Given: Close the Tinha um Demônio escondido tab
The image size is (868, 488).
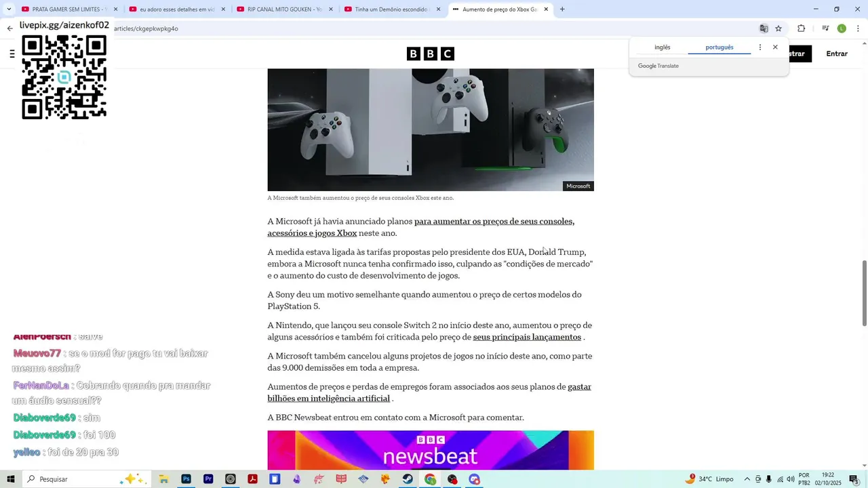Looking at the screenshot, I should [x=438, y=9].
